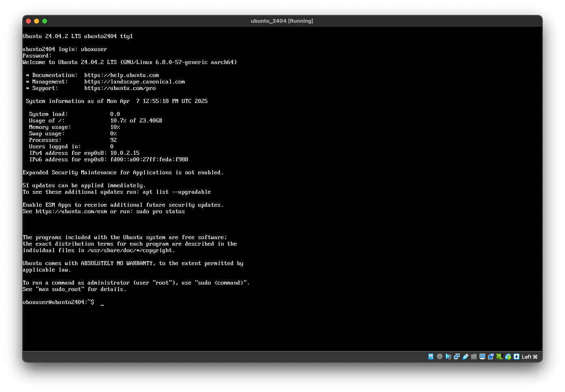Screen dimensions: 565x392
Task: Click the 'Usage of /' value 10.7% of 23.40GB
Action: click(x=136, y=121)
